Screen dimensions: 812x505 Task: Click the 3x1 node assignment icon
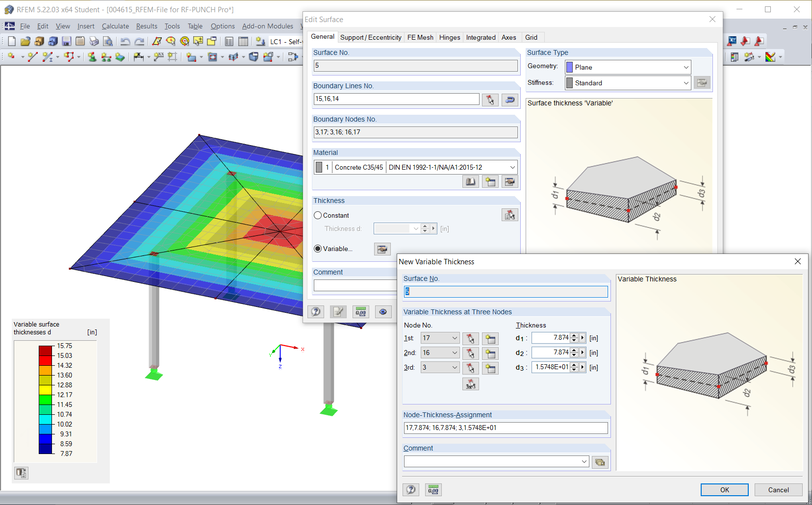click(x=470, y=384)
